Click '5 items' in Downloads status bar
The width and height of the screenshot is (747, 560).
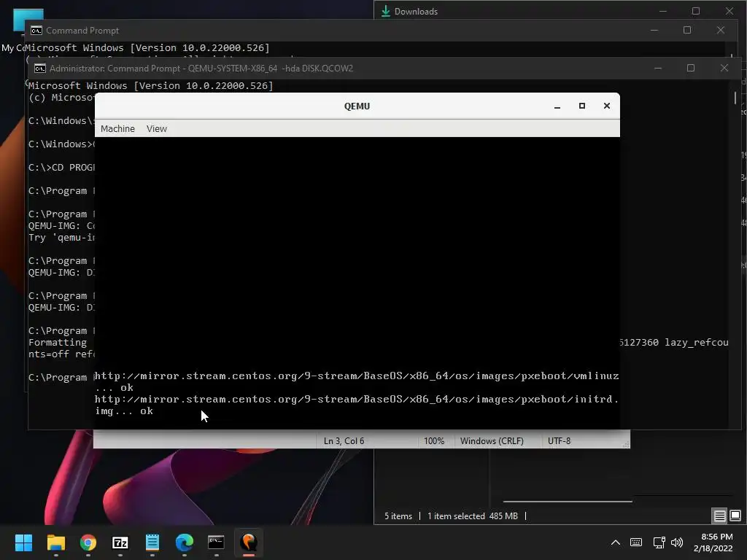(x=398, y=516)
